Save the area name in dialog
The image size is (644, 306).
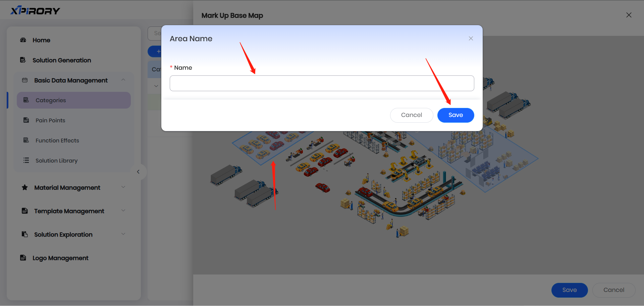[x=455, y=115]
